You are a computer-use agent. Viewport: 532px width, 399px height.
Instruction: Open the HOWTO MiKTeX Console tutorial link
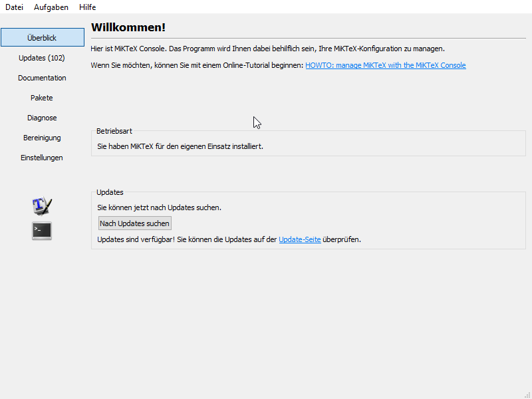(x=385, y=65)
